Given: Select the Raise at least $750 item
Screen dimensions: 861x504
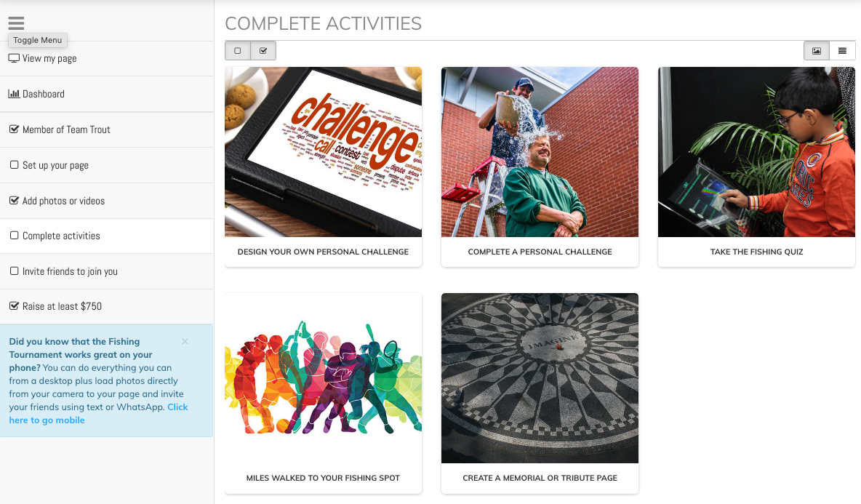Looking at the screenshot, I should [x=106, y=306].
